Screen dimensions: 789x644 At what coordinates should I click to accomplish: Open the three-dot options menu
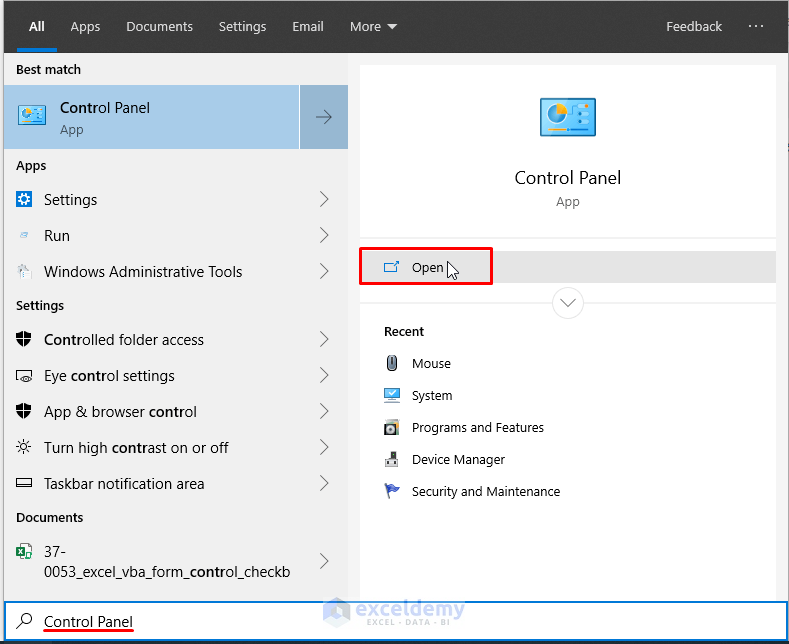click(756, 26)
